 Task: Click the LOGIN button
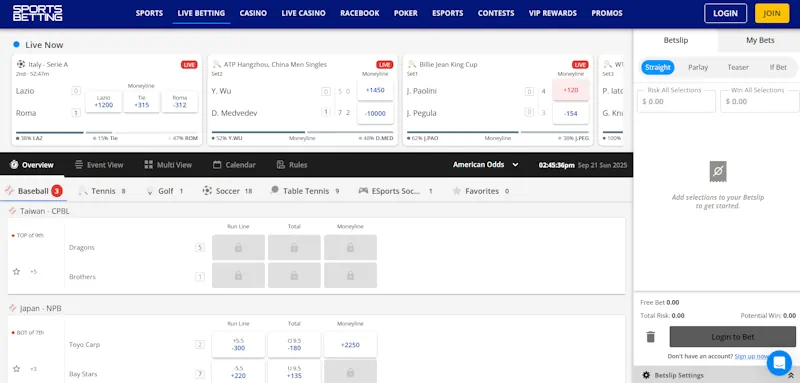coord(725,13)
